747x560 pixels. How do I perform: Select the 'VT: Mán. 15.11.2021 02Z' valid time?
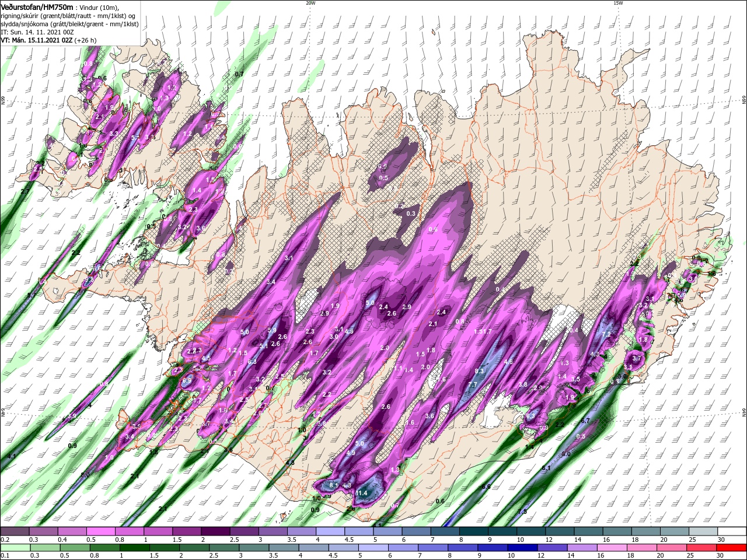(x=36, y=40)
